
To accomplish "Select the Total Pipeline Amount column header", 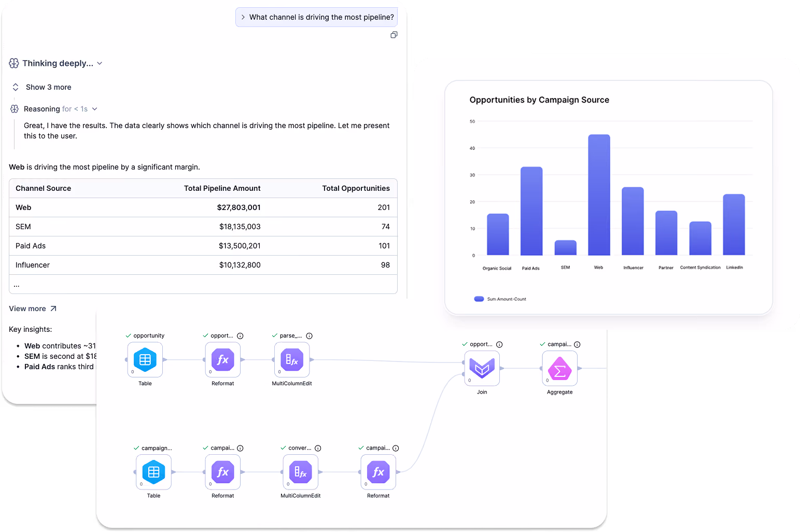I will [x=222, y=188].
